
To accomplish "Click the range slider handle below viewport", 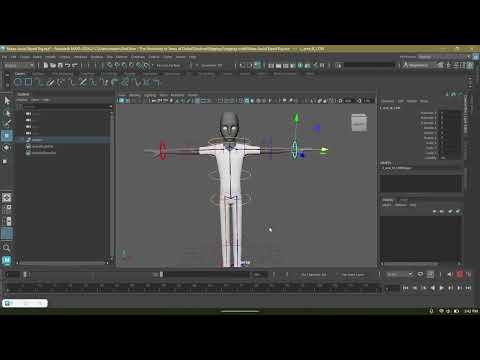I will pyautogui.click(x=161, y=274).
